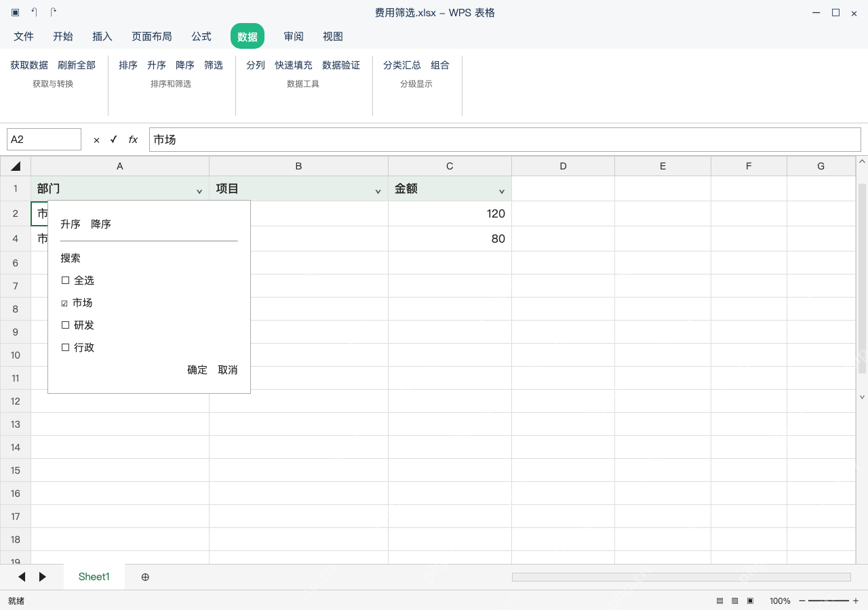Click the redo arrow in the title bar

point(54,12)
